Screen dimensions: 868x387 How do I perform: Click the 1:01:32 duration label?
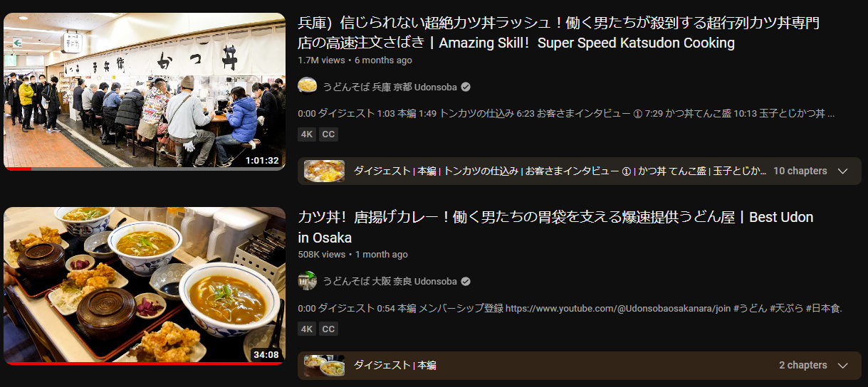click(262, 160)
